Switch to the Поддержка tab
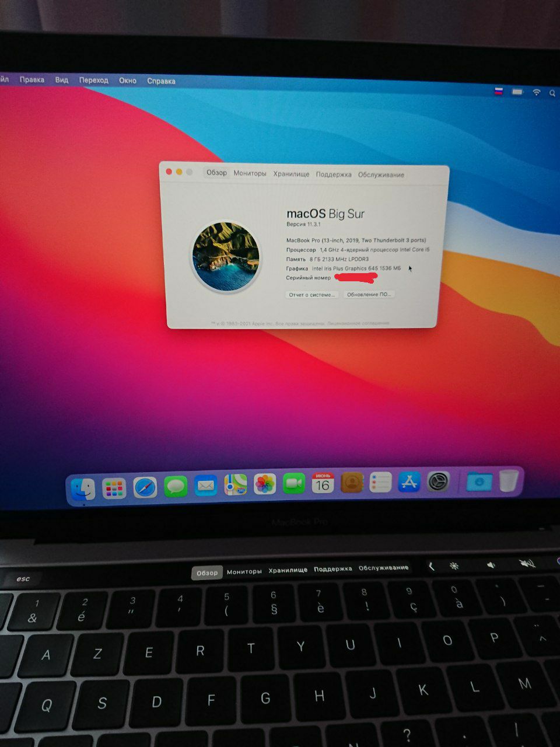 [334, 174]
